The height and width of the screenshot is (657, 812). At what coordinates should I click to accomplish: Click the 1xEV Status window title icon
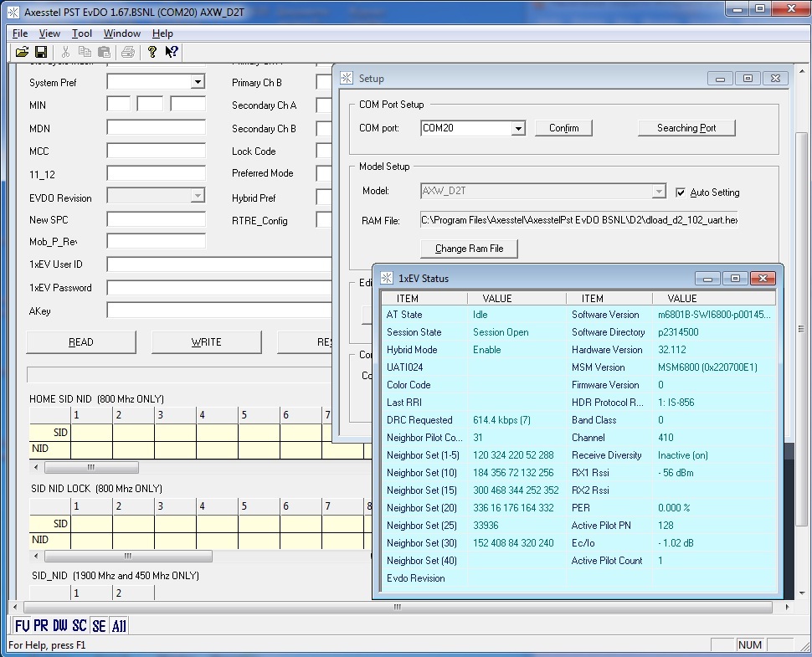tap(387, 278)
